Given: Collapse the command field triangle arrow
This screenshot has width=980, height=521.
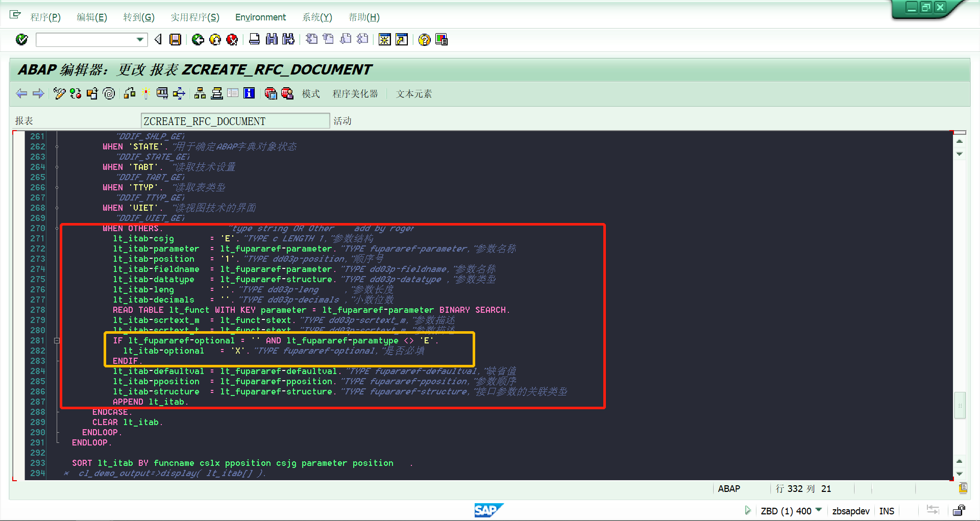Looking at the screenshot, I should [158, 39].
